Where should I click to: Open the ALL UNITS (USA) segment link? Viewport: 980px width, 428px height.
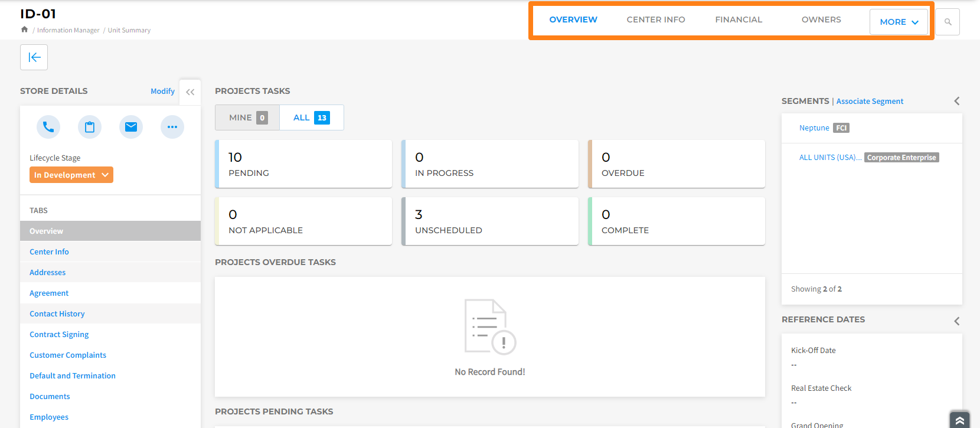click(x=829, y=157)
